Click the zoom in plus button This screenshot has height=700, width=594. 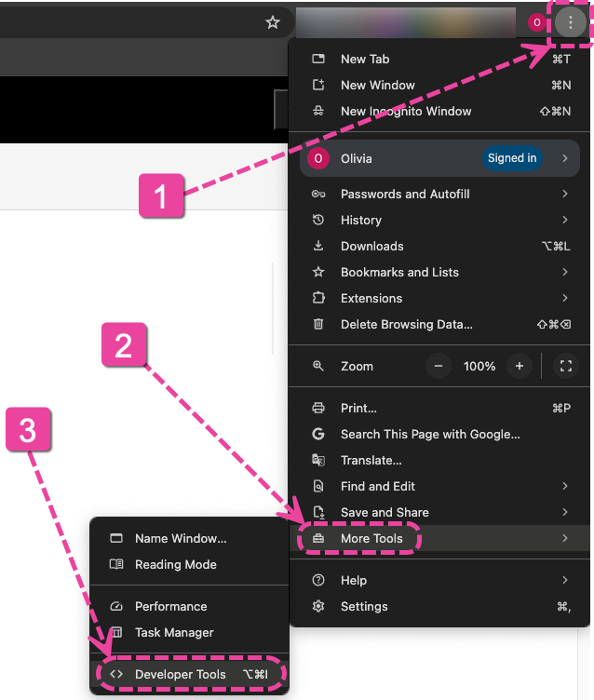[519, 366]
